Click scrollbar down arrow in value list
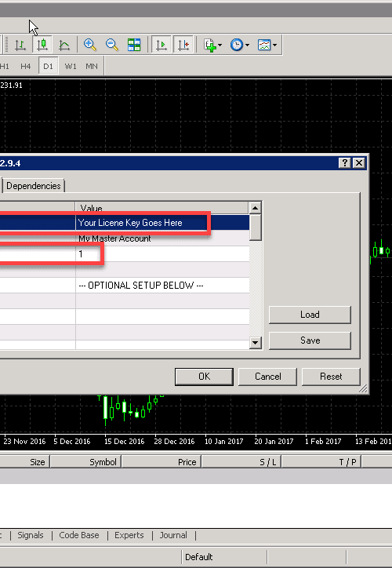This screenshot has width=392, height=568. (x=255, y=342)
